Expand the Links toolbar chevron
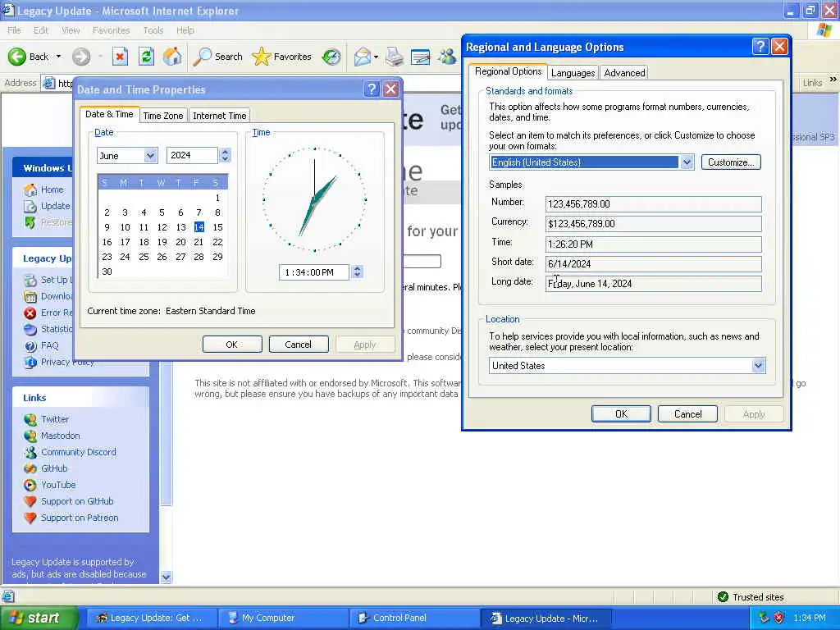The height and width of the screenshot is (630, 840). tap(833, 80)
